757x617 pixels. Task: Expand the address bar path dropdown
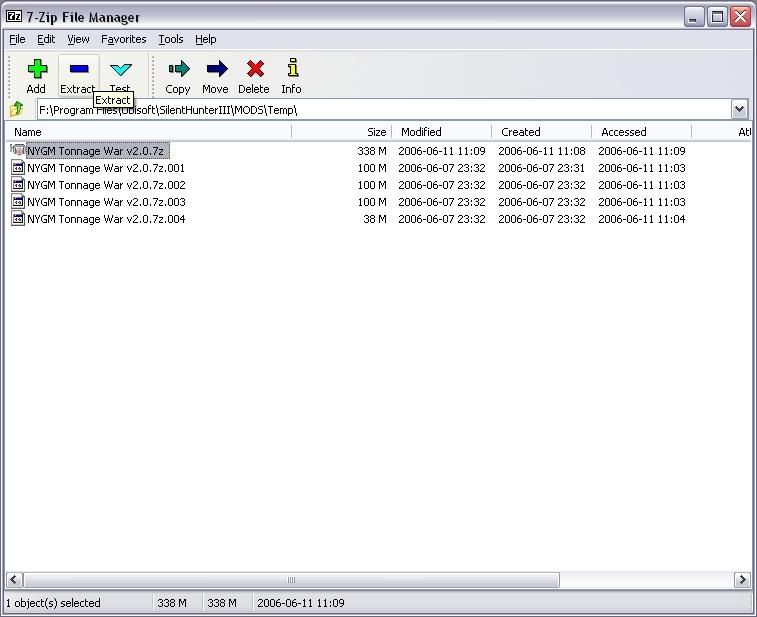[739, 109]
